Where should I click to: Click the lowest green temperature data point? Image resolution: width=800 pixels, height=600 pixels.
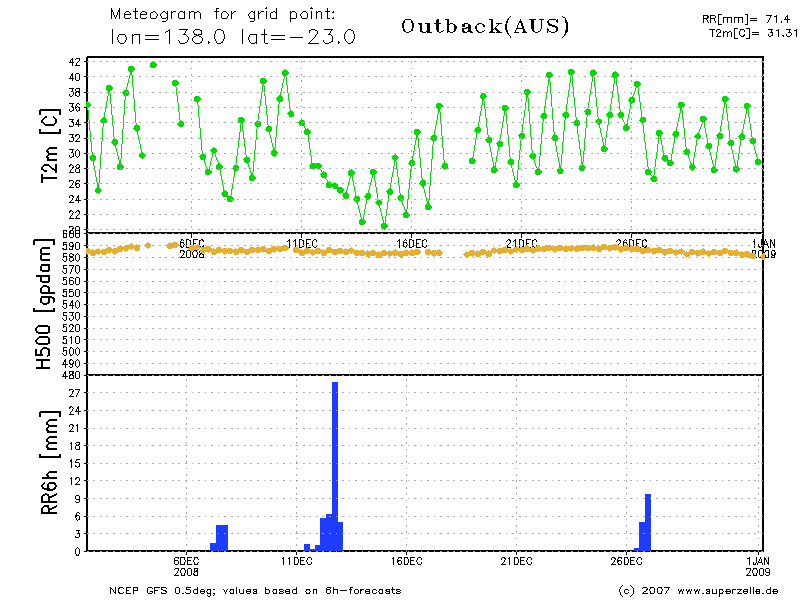click(x=384, y=226)
